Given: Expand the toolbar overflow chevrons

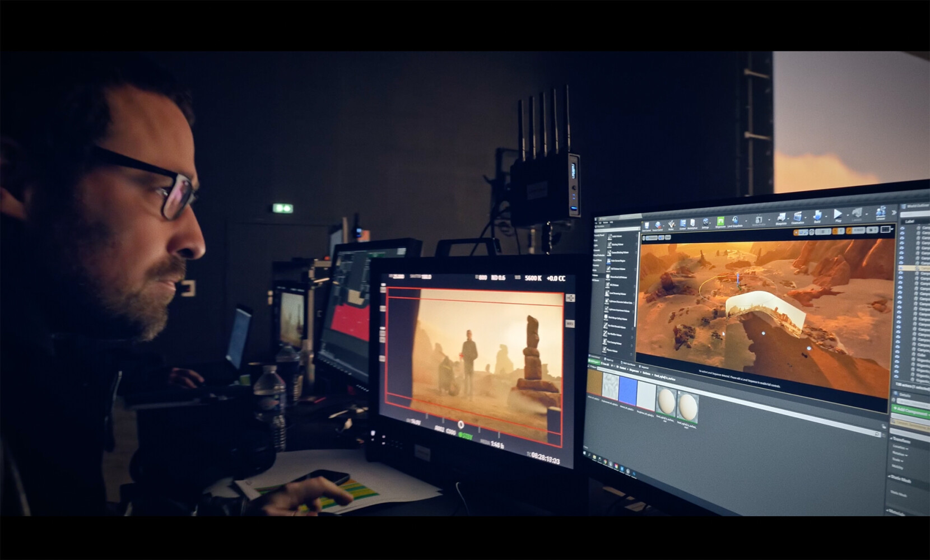Looking at the screenshot, I should pos(894,213).
